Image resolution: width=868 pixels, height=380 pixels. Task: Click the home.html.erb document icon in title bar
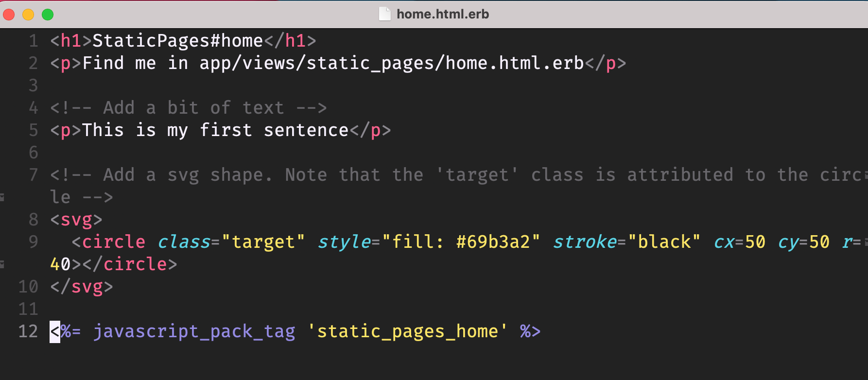(384, 14)
